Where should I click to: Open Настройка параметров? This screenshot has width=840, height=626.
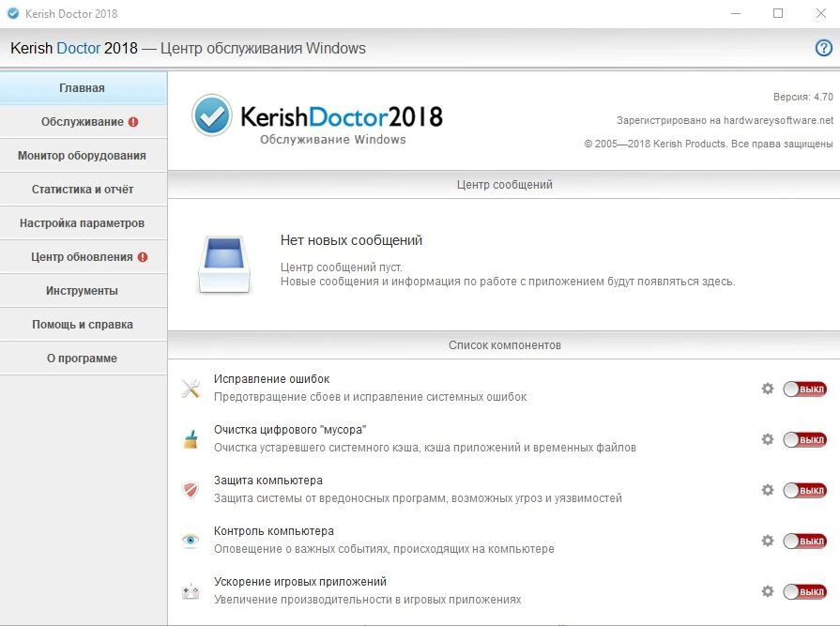(84, 222)
